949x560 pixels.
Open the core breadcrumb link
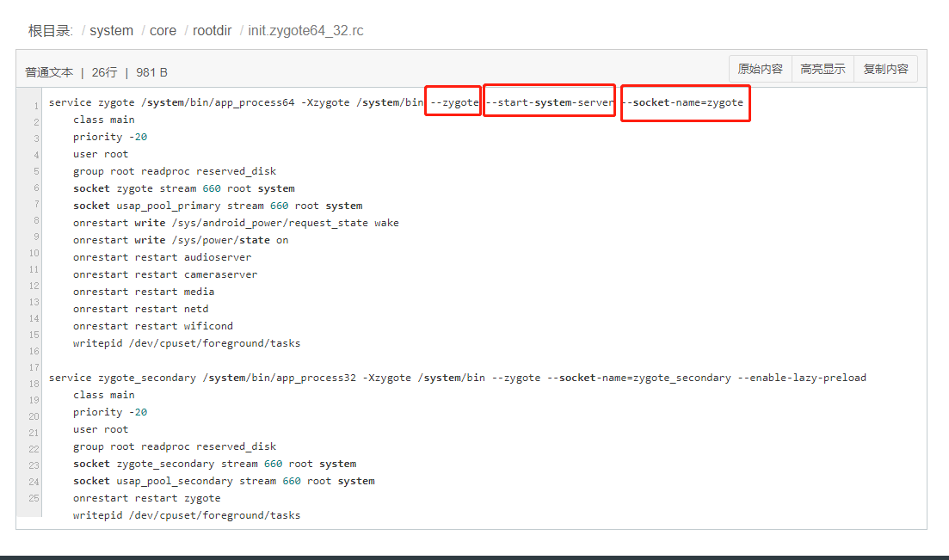pos(163,31)
